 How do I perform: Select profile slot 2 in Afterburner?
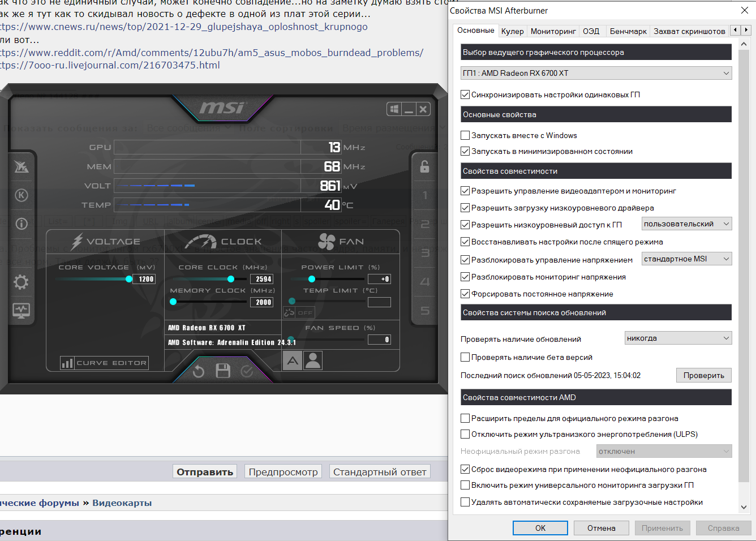click(425, 224)
